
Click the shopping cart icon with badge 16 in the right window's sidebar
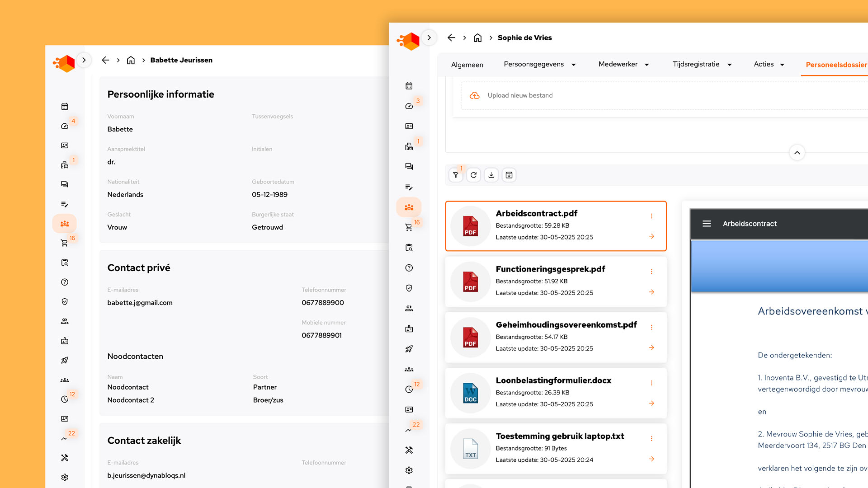409,227
